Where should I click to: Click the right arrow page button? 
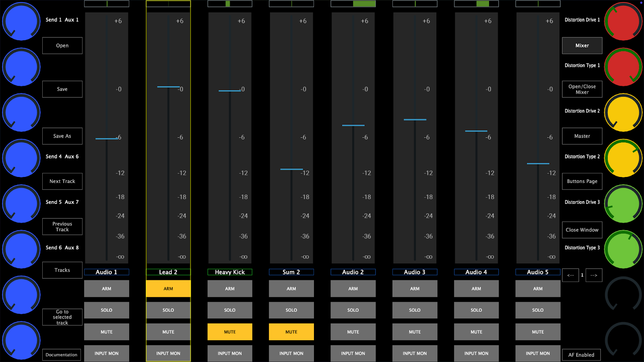[594, 275]
